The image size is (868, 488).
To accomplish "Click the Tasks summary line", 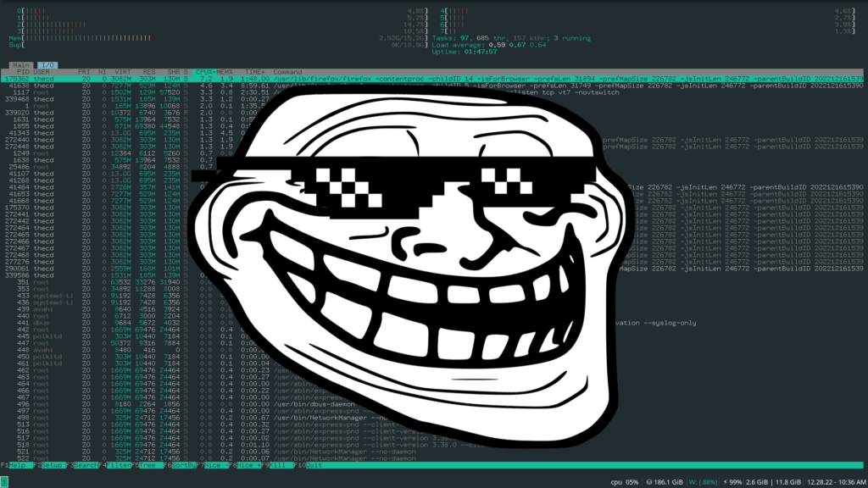I will (x=511, y=38).
